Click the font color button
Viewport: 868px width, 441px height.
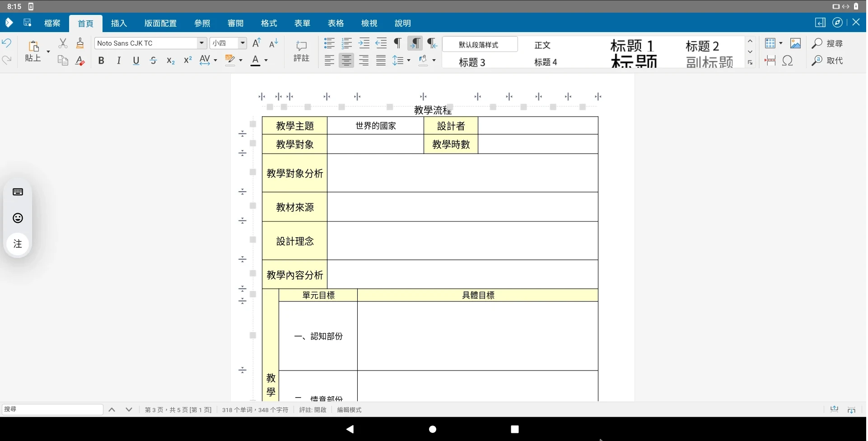point(256,61)
